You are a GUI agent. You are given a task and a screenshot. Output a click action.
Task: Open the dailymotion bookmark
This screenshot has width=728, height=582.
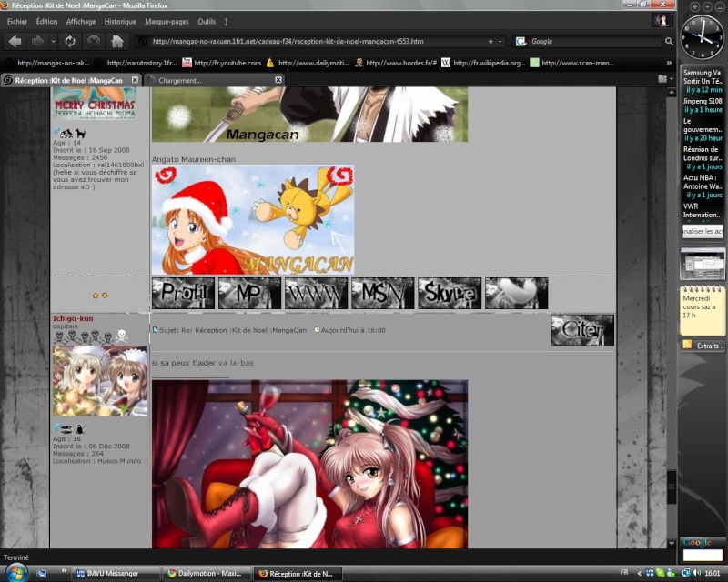[308, 63]
